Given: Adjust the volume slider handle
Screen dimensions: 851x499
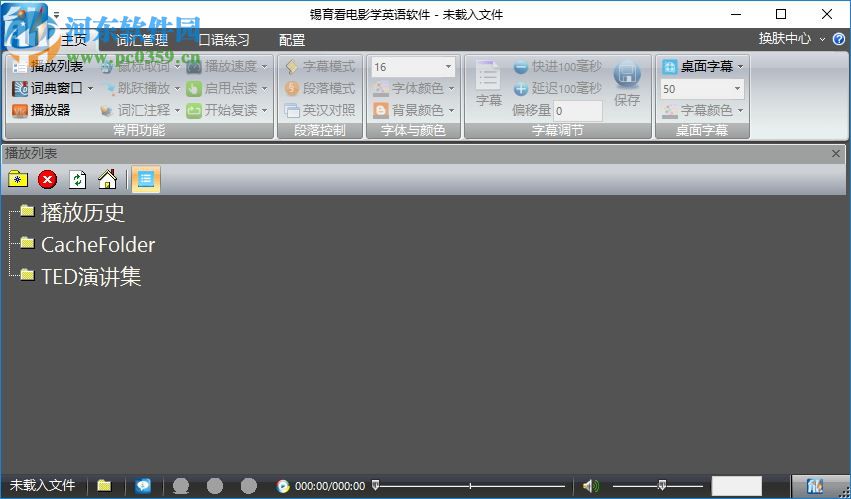Looking at the screenshot, I should pyautogui.click(x=662, y=485).
